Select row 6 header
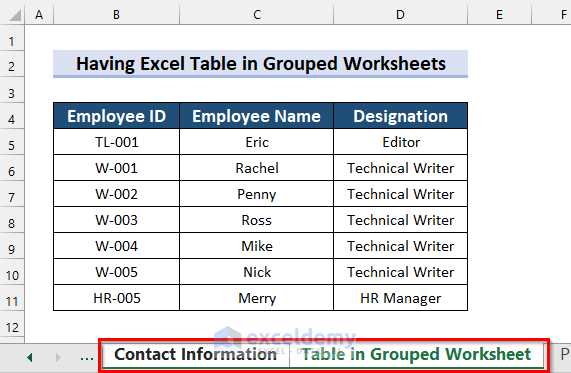571x373 pixels. pos(12,168)
